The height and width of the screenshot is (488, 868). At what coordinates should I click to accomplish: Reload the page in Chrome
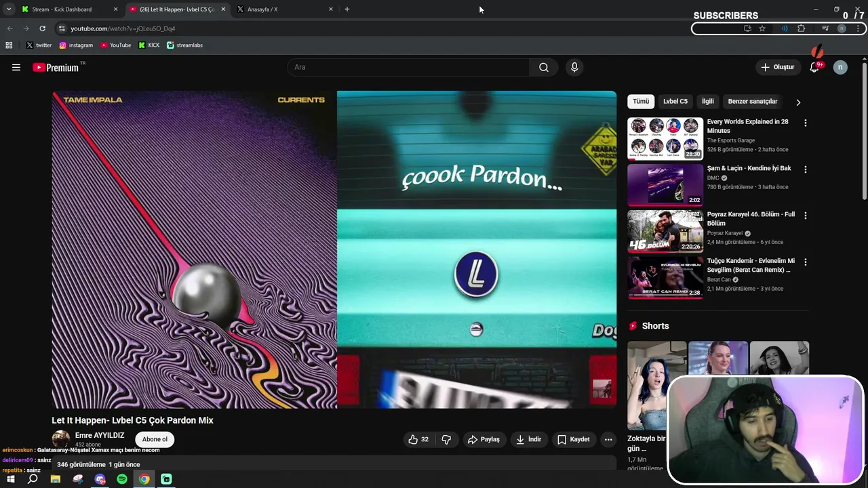[x=42, y=28]
